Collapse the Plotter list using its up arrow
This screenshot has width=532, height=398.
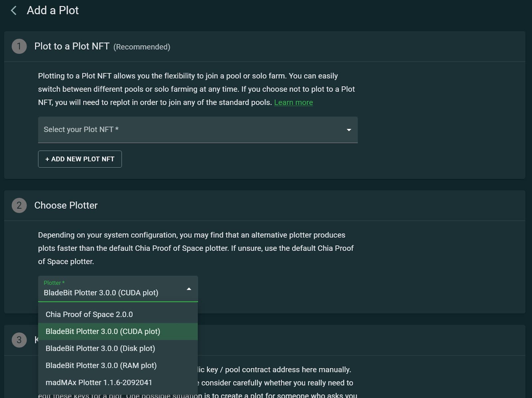pos(189,289)
